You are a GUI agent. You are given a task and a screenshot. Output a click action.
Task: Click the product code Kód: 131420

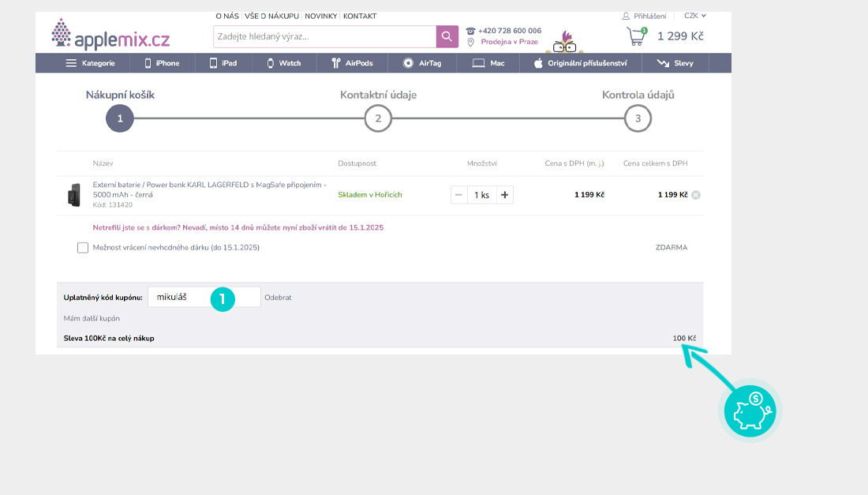(112, 204)
